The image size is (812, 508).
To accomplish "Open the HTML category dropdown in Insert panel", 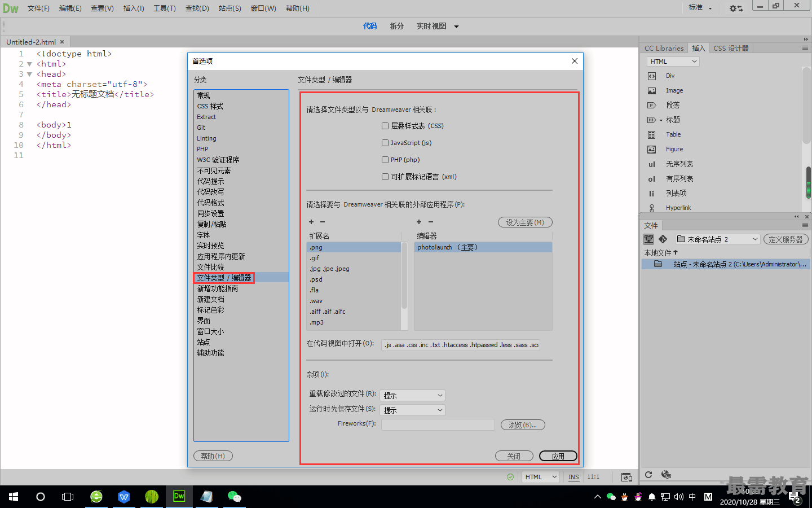I will 673,62.
